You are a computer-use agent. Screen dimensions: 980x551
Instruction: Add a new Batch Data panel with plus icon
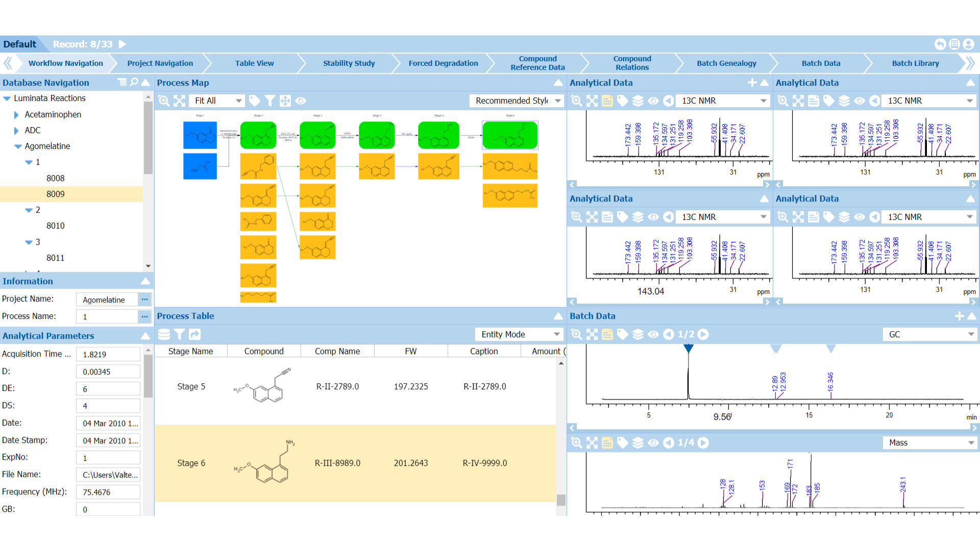[959, 316]
